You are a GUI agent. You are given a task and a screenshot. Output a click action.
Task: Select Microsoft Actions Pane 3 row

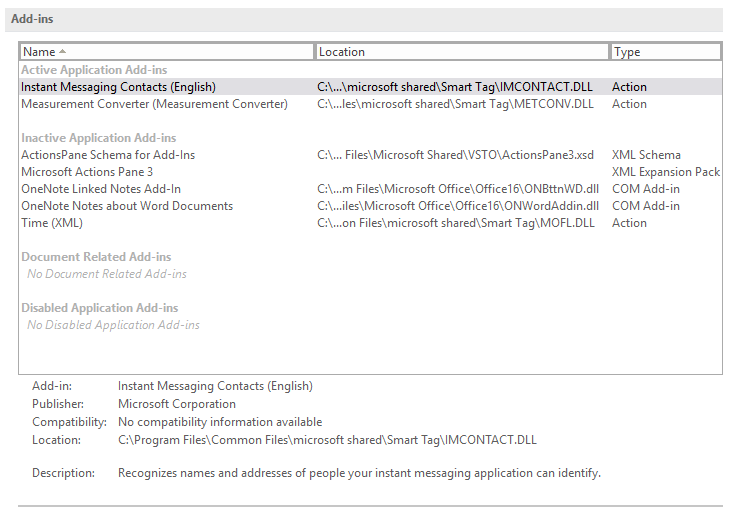pyautogui.click(x=371, y=172)
